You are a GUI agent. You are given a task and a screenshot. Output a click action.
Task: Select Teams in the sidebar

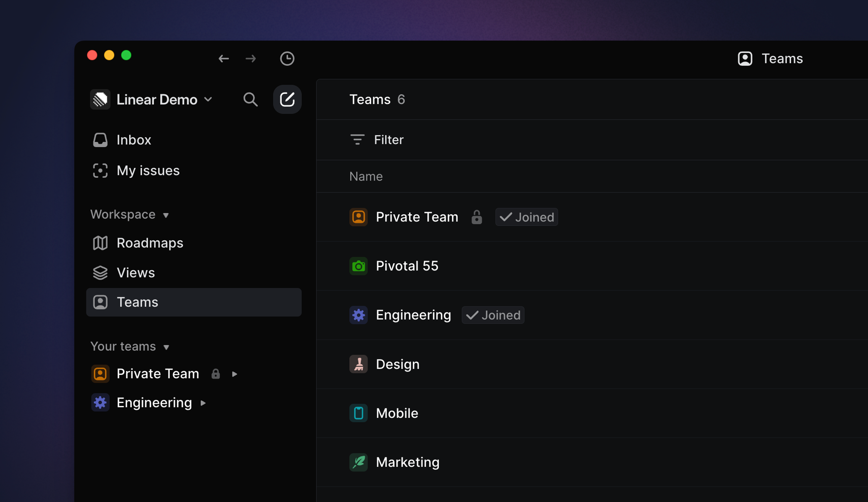(194, 302)
